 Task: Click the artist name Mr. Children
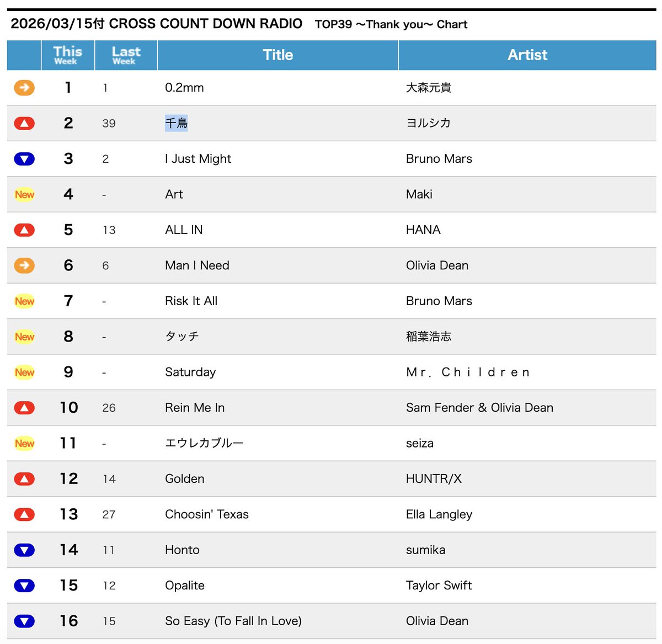pos(468,372)
